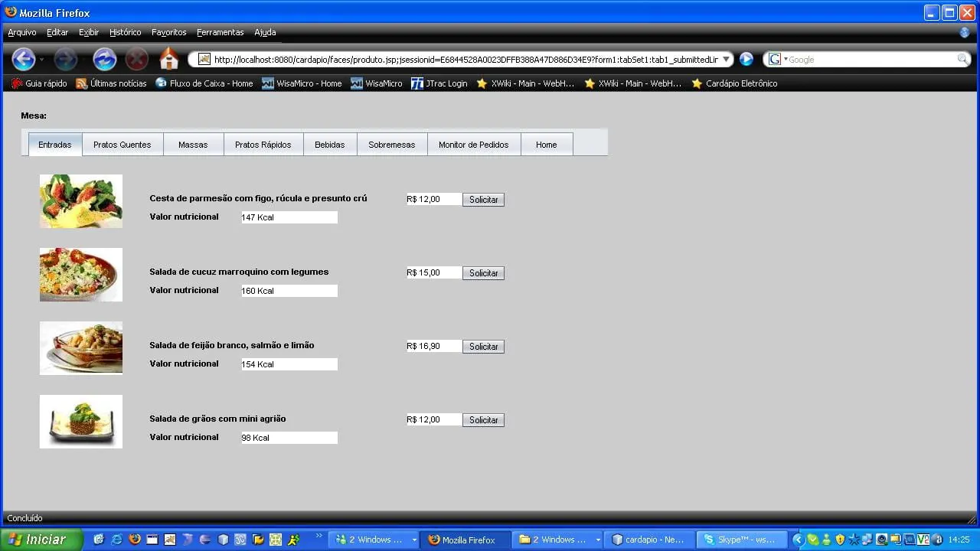Screen dimensions: 980x551
Task: Click the red stop loading icon
Action: [x=136, y=59]
